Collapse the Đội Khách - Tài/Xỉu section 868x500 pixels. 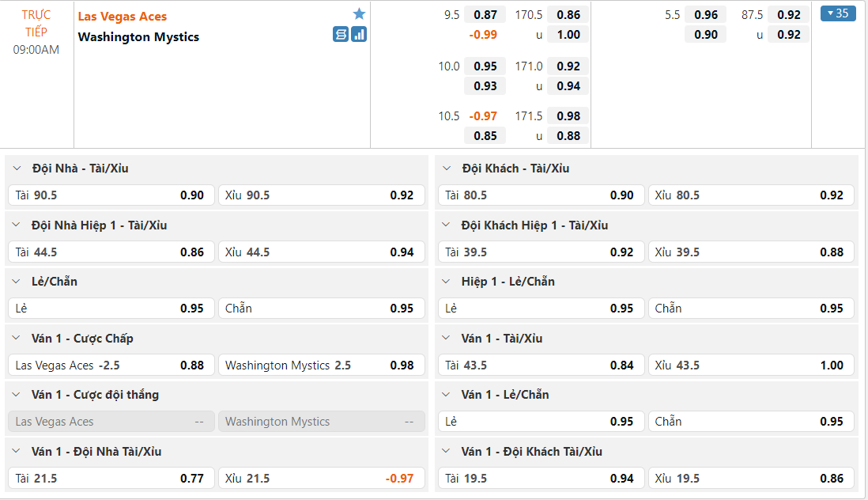click(447, 169)
